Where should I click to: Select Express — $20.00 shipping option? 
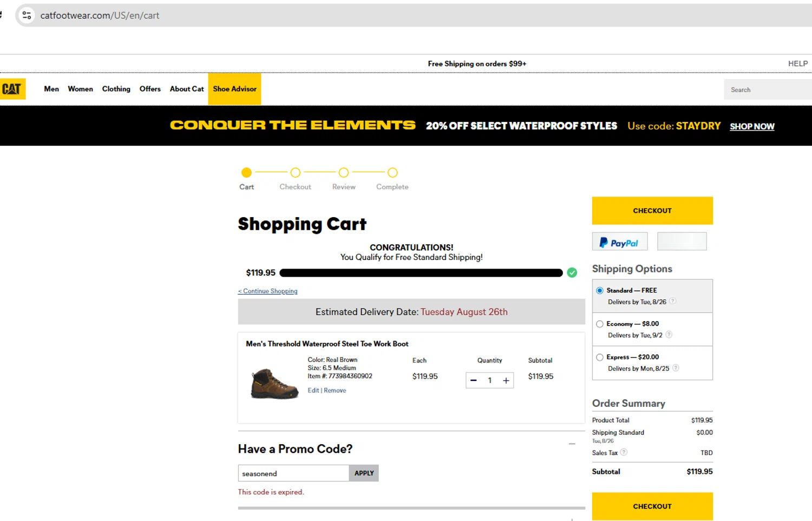tap(600, 357)
